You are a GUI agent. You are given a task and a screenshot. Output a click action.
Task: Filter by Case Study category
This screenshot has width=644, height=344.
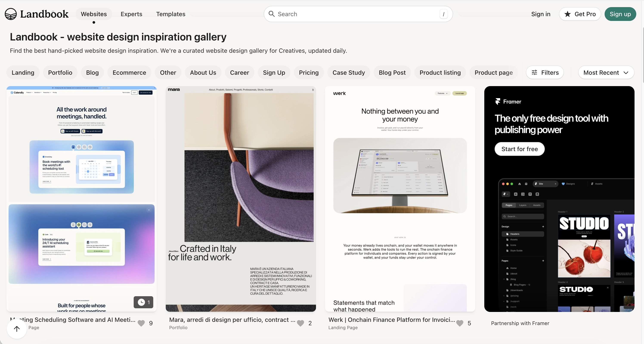[349, 73]
